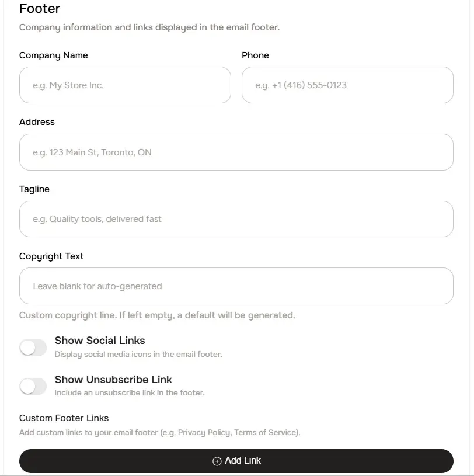The width and height of the screenshot is (474, 476).
Task: Click the Footer heading
Action: coord(39,8)
